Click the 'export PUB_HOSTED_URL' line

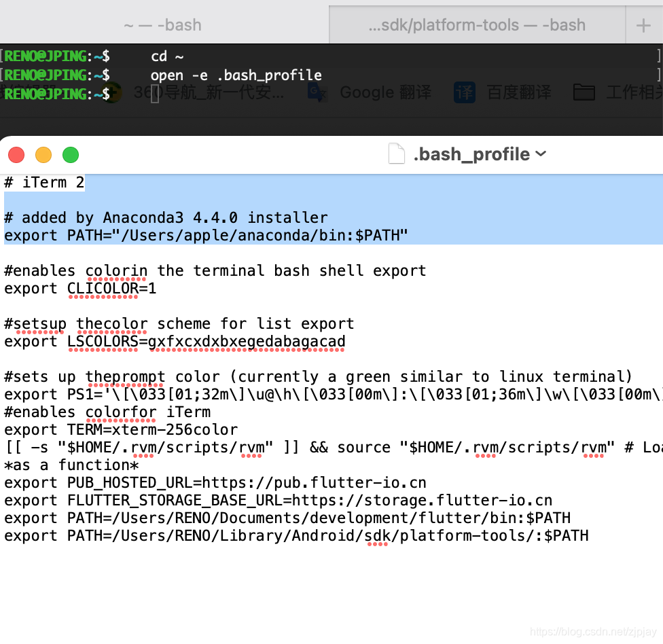(x=215, y=483)
